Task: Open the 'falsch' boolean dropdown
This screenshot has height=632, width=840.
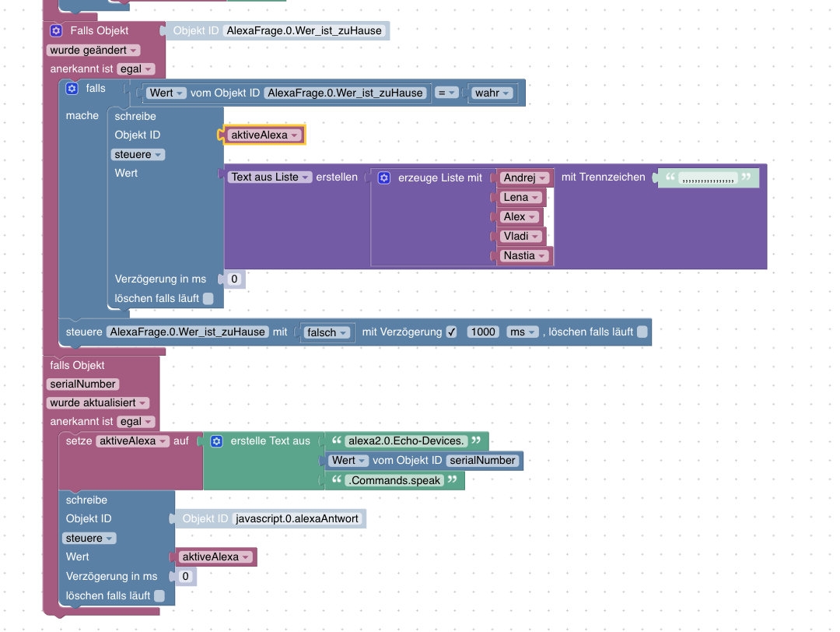Action: click(x=327, y=332)
